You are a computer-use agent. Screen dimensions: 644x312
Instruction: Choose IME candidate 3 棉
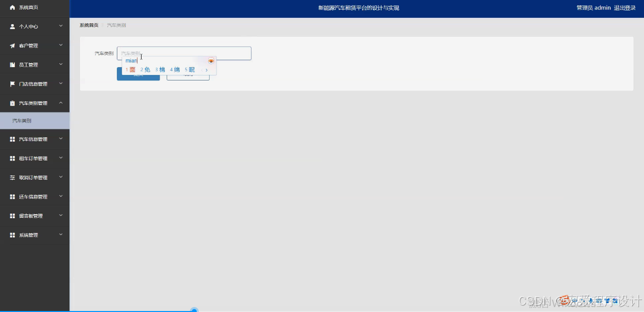[x=160, y=70]
